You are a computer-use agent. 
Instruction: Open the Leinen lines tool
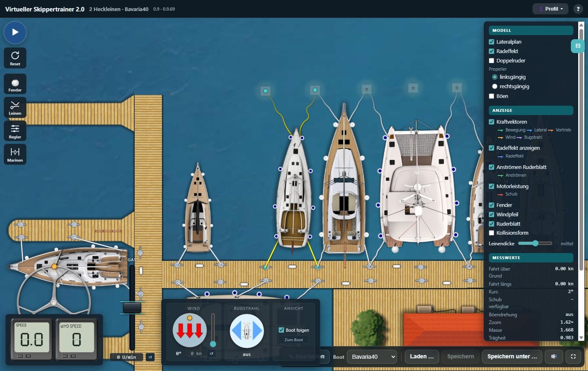click(x=15, y=107)
